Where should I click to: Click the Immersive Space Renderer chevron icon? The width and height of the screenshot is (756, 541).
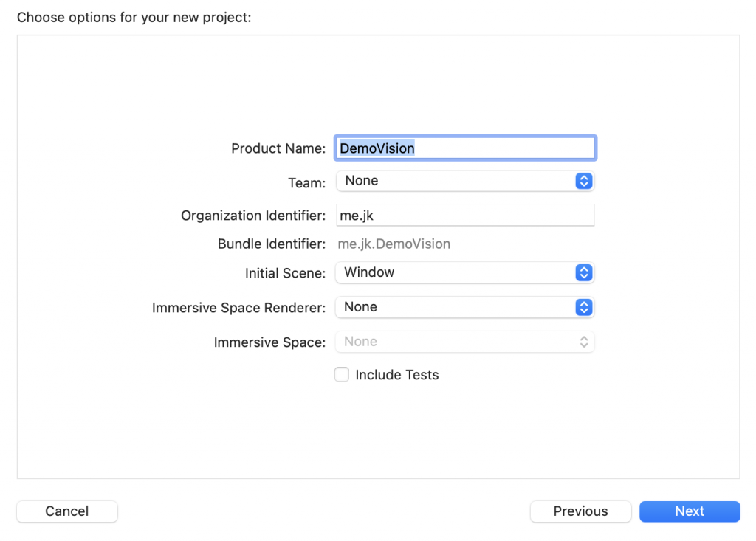click(583, 307)
